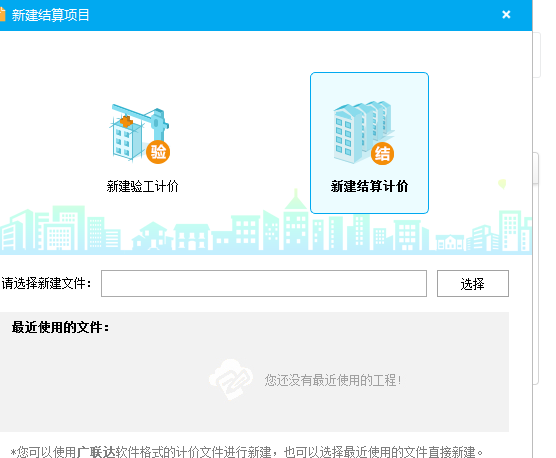Click the 选择 browse button

473,284
